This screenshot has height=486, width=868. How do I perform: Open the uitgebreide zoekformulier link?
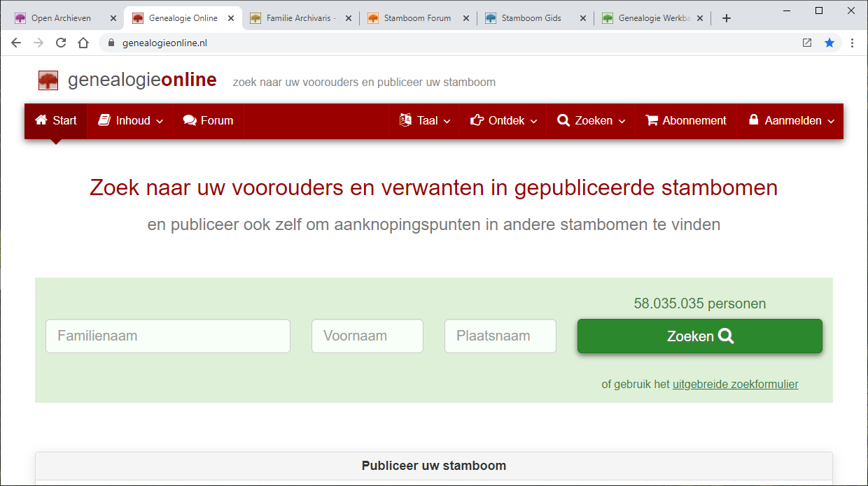pyautogui.click(x=736, y=384)
